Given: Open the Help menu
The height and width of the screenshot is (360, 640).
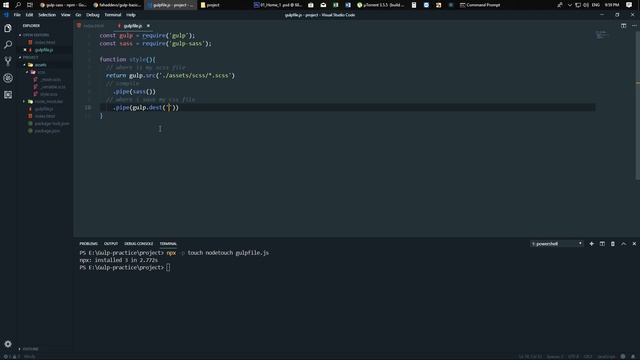Looking at the screenshot, I should point(131,15).
